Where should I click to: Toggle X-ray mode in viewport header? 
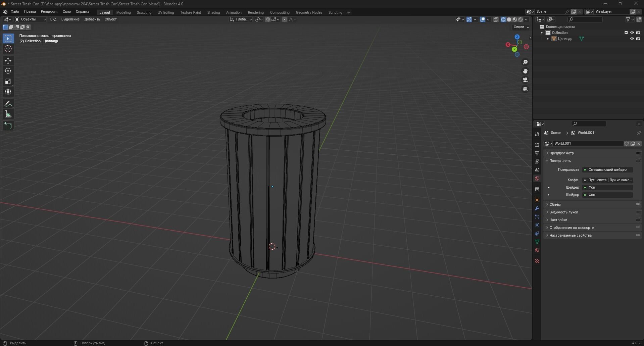(x=496, y=19)
